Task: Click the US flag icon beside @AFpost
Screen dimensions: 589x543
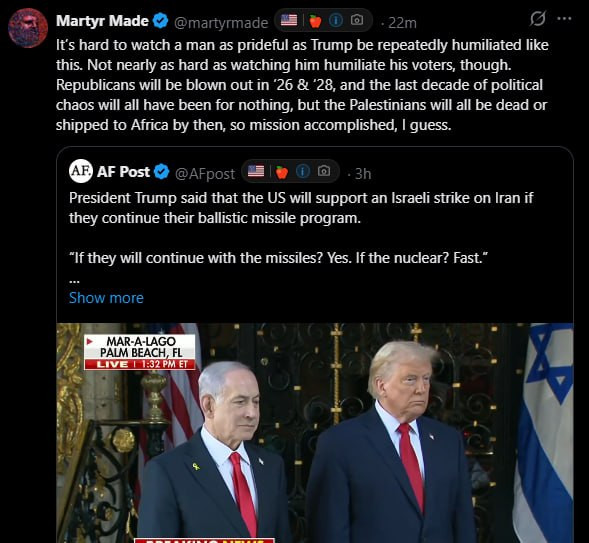Action: pyautogui.click(x=256, y=171)
